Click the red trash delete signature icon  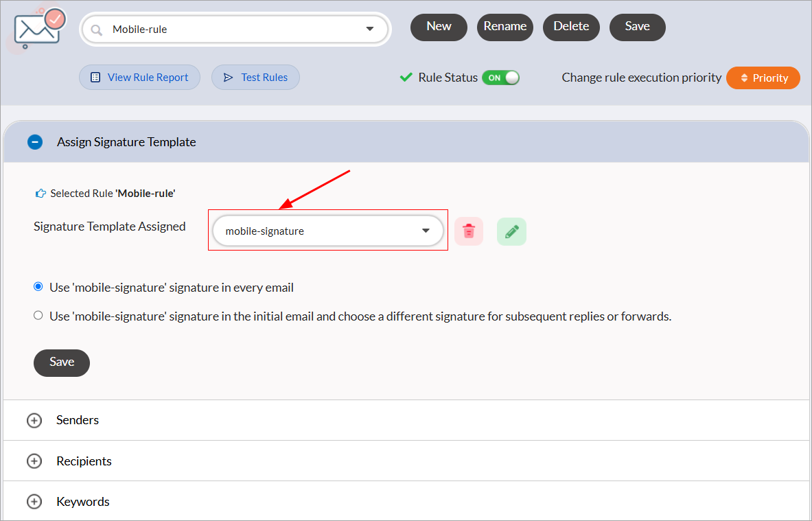469,231
